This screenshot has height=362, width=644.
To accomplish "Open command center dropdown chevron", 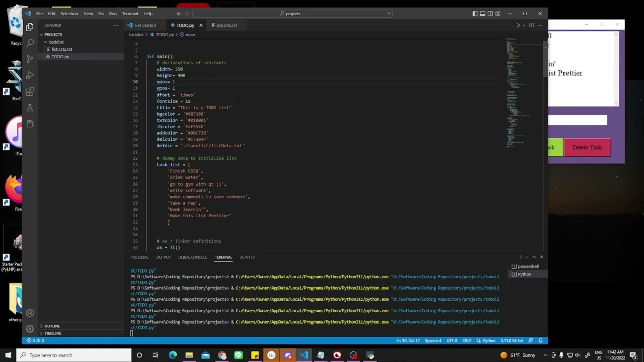I will tap(389, 14).
